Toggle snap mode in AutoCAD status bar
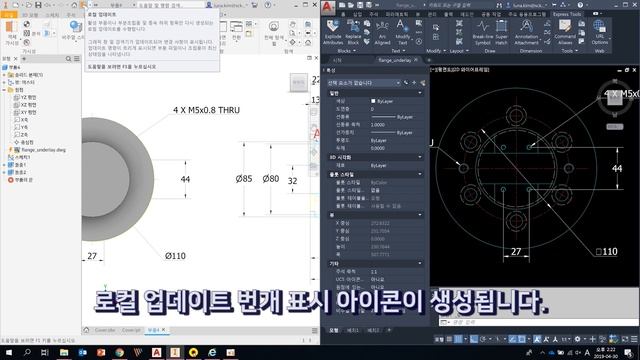Viewport: 640px width, 360px height. 458,339
